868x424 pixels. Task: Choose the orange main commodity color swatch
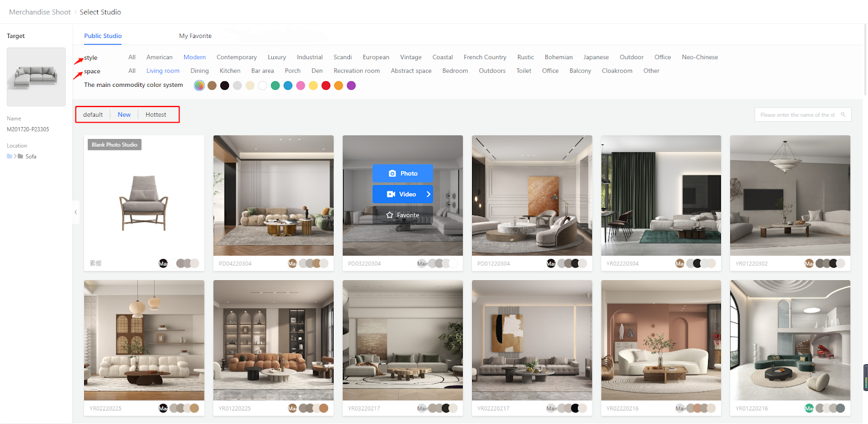pos(339,85)
